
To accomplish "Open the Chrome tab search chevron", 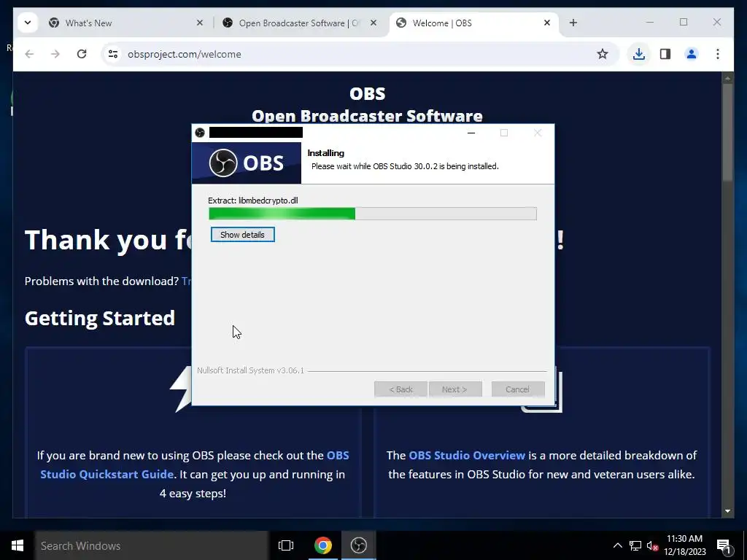I will (28, 23).
